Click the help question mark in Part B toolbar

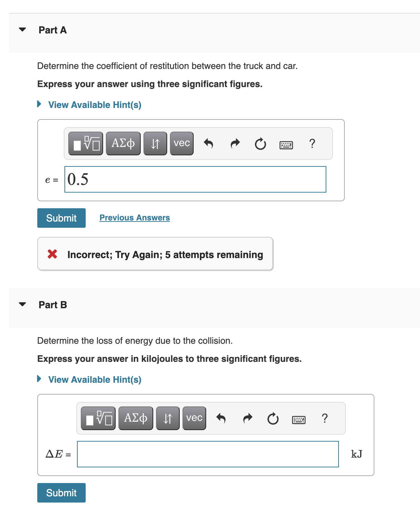click(x=325, y=418)
